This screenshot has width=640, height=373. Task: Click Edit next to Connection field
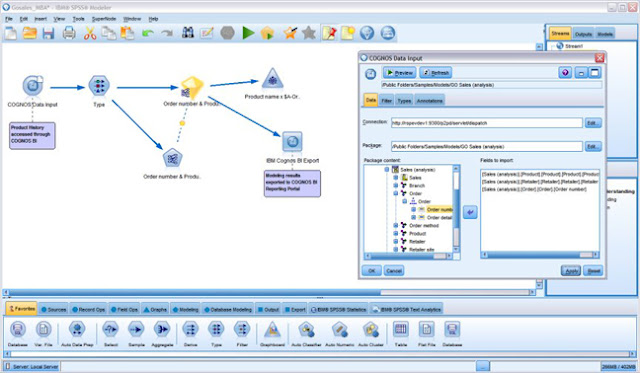pyautogui.click(x=593, y=123)
